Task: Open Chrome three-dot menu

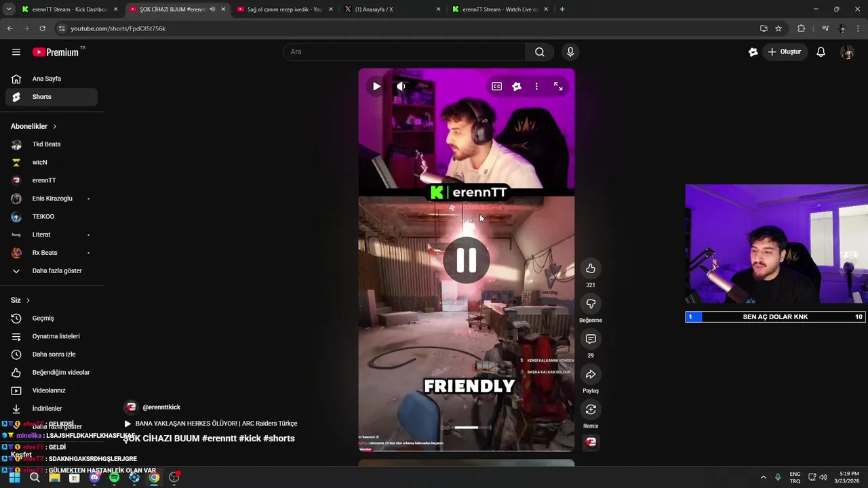Action: pyautogui.click(x=858, y=28)
